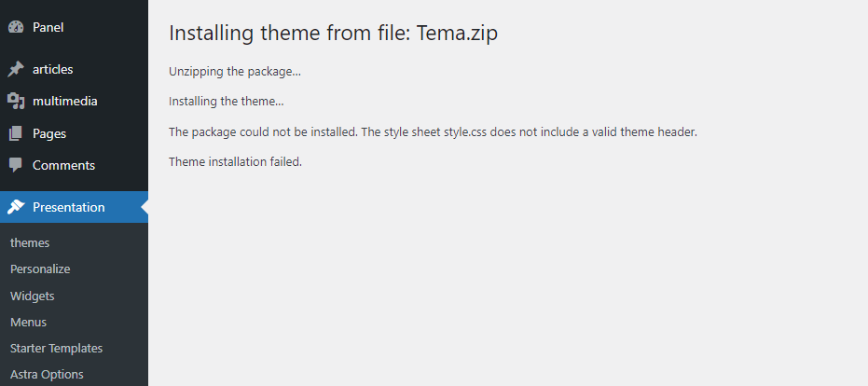Image resolution: width=868 pixels, height=386 pixels.
Task: Open the Personalize submenu link
Action: pos(40,269)
